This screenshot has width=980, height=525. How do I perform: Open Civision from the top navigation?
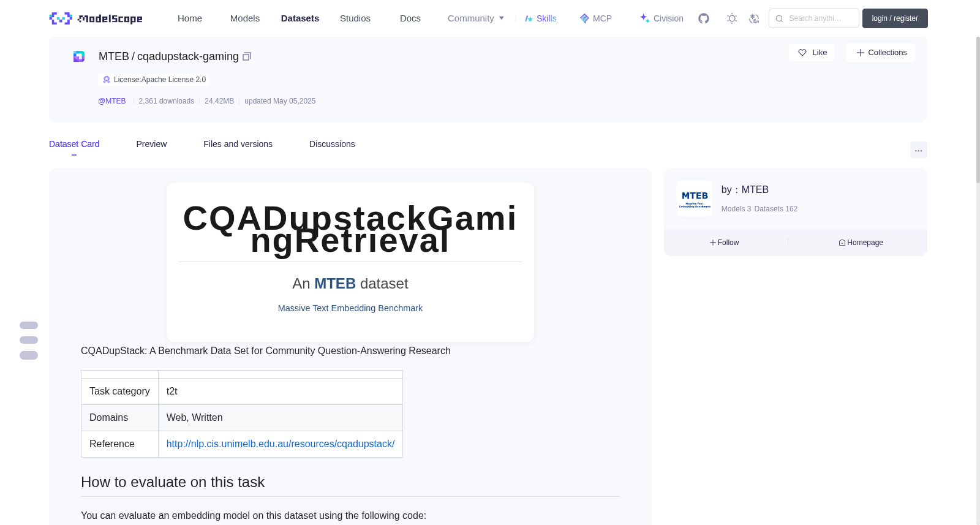click(x=661, y=18)
